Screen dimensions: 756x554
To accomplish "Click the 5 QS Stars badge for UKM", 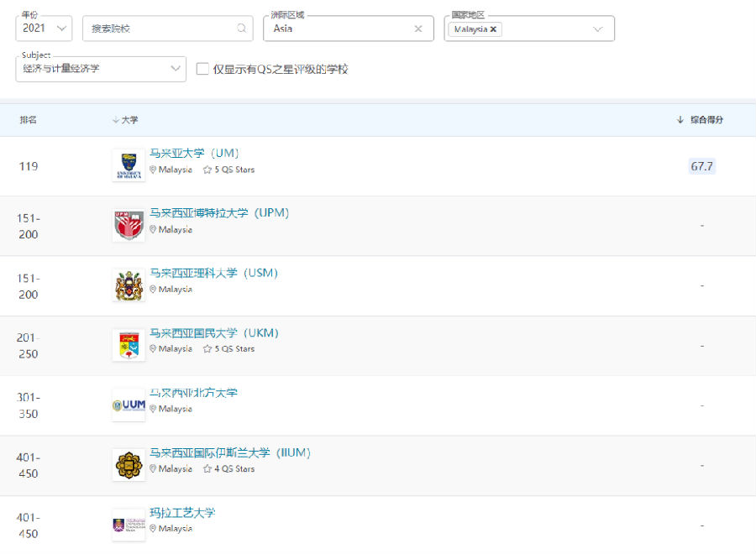I will [229, 349].
